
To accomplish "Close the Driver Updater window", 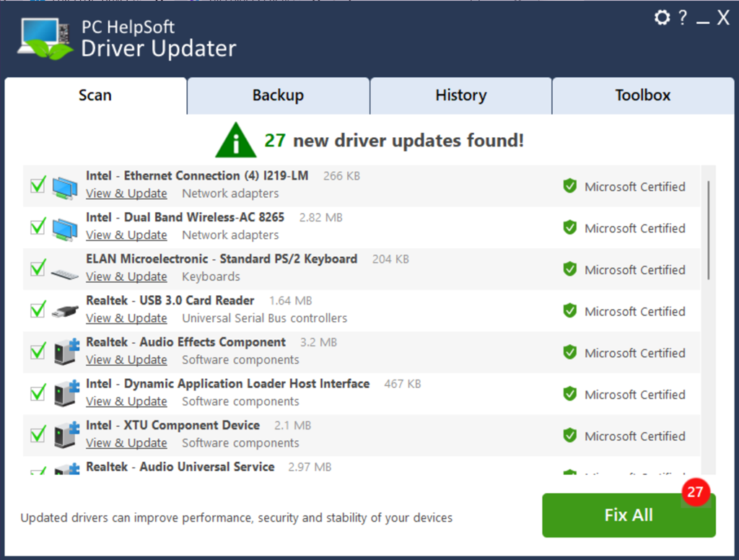I will 723,18.
